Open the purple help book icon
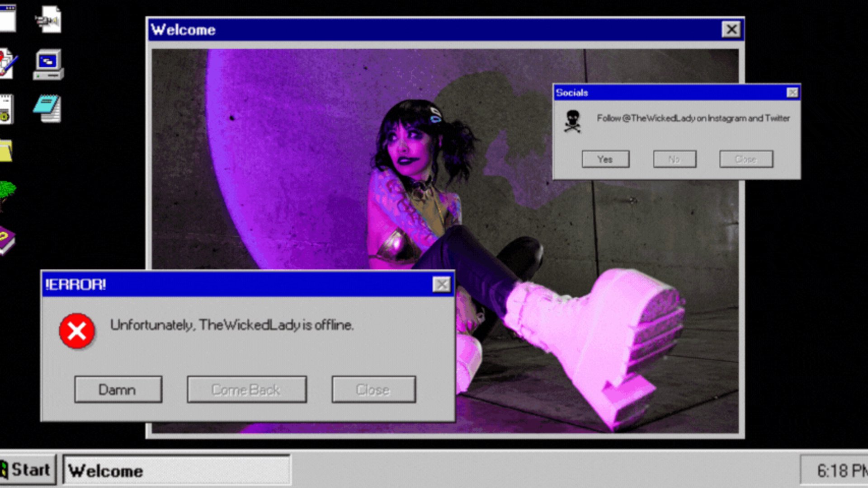Screen dimensions: 868x488 [x=7, y=240]
